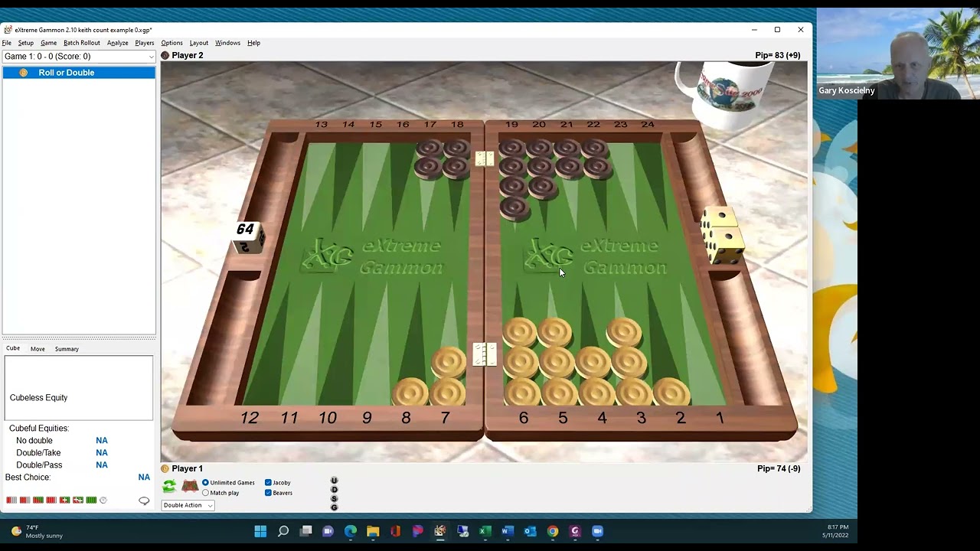The height and width of the screenshot is (551, 980).
Task: Select Match play radio button
Action: pos(205,493)
